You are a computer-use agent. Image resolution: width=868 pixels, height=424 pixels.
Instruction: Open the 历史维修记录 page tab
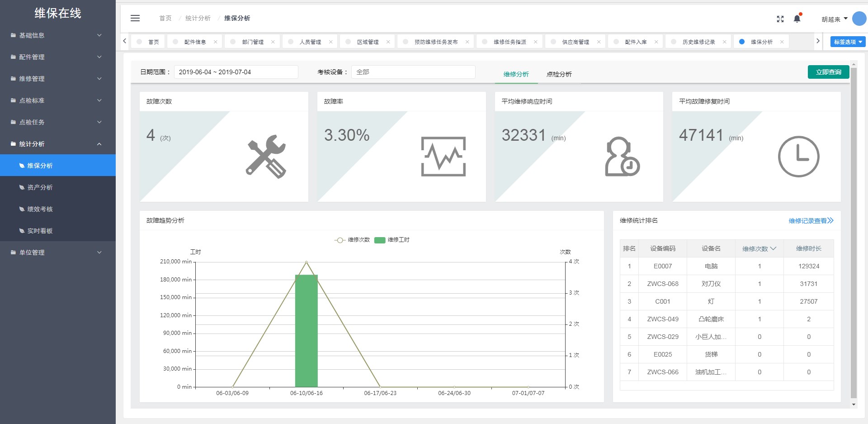[x=699, y=42]
